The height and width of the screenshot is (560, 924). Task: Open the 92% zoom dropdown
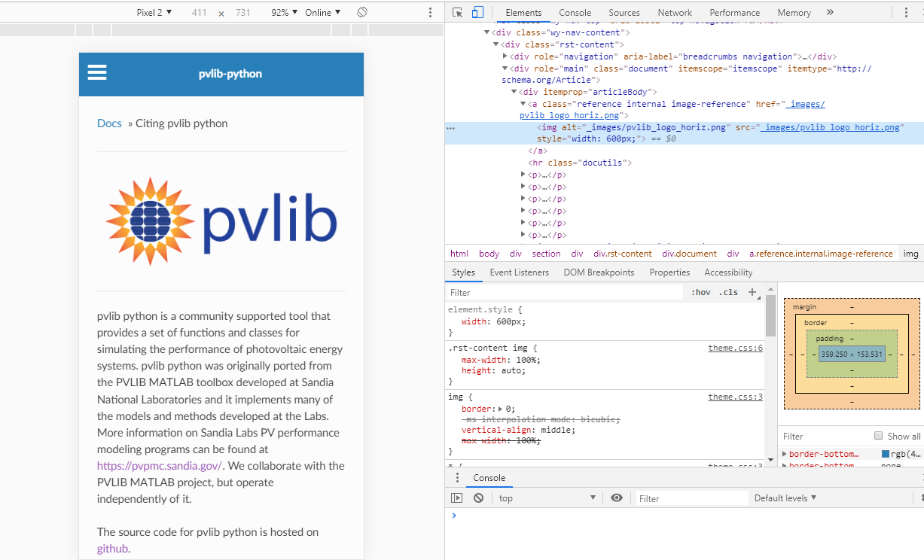285,12
